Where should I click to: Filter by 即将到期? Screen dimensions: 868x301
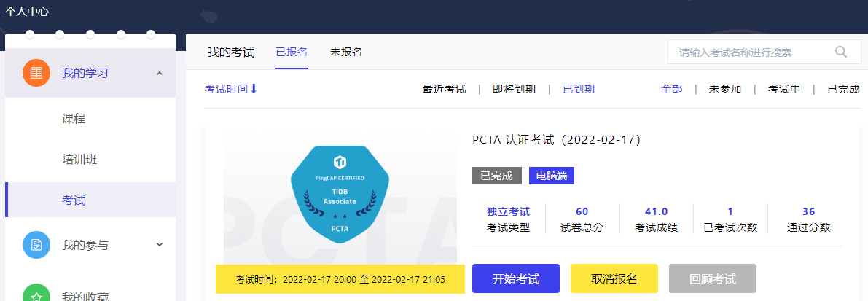515,89
